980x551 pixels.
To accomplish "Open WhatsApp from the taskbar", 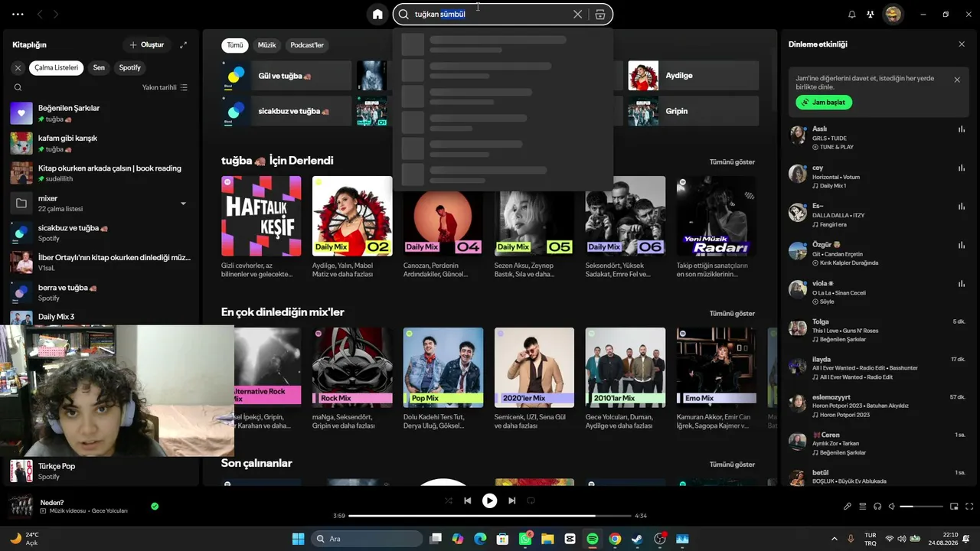I will 525,539.
